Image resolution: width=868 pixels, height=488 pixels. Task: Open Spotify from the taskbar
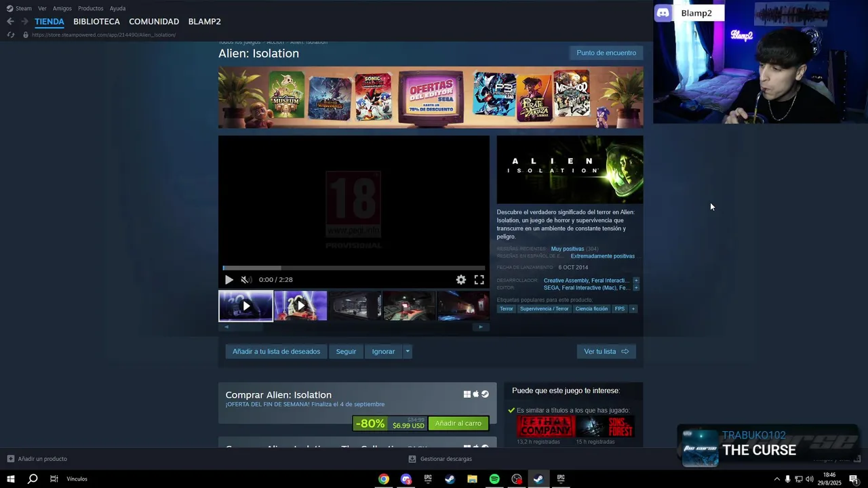[494, 479]
